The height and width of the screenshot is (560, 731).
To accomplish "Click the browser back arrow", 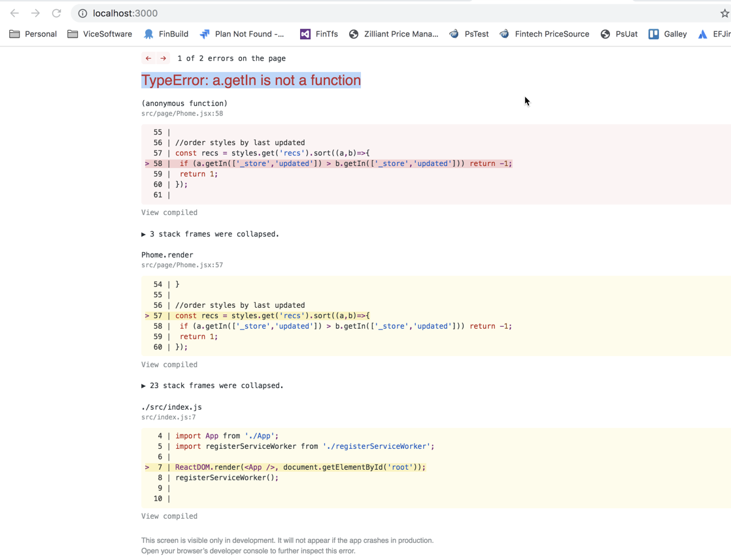I will point(14,13).
